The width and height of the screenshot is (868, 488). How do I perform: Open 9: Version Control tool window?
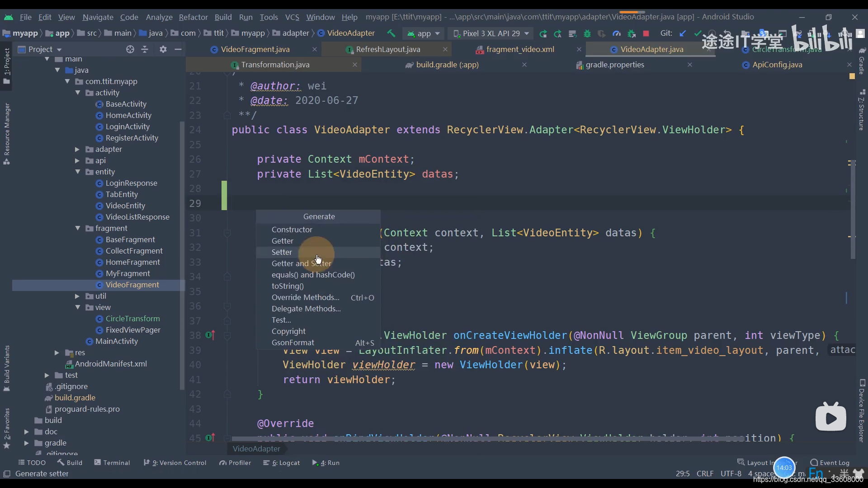[175, 463]
